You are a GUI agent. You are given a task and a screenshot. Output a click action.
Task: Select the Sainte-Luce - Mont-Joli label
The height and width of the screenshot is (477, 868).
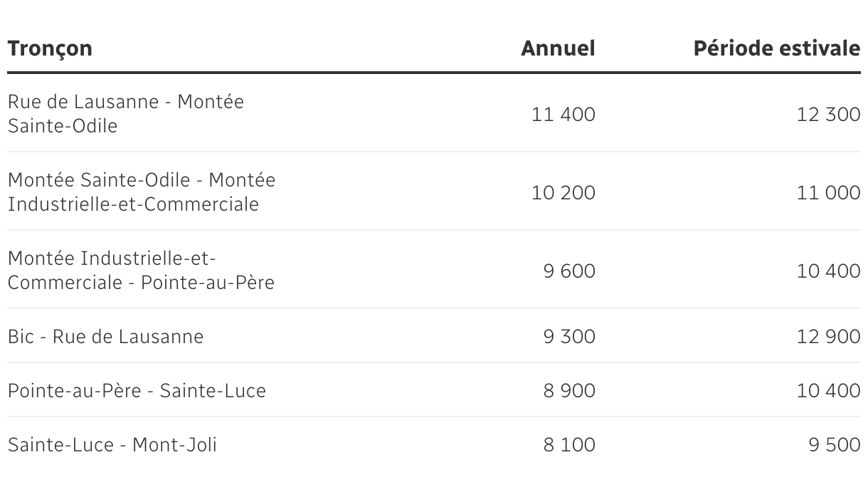point(112,445)
